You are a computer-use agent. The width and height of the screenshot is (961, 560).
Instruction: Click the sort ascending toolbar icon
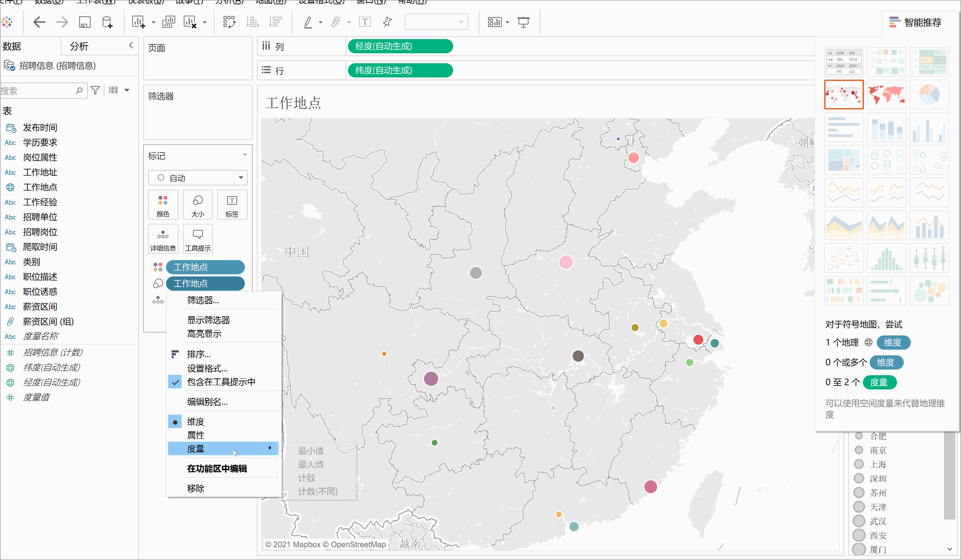pos(252,22)
